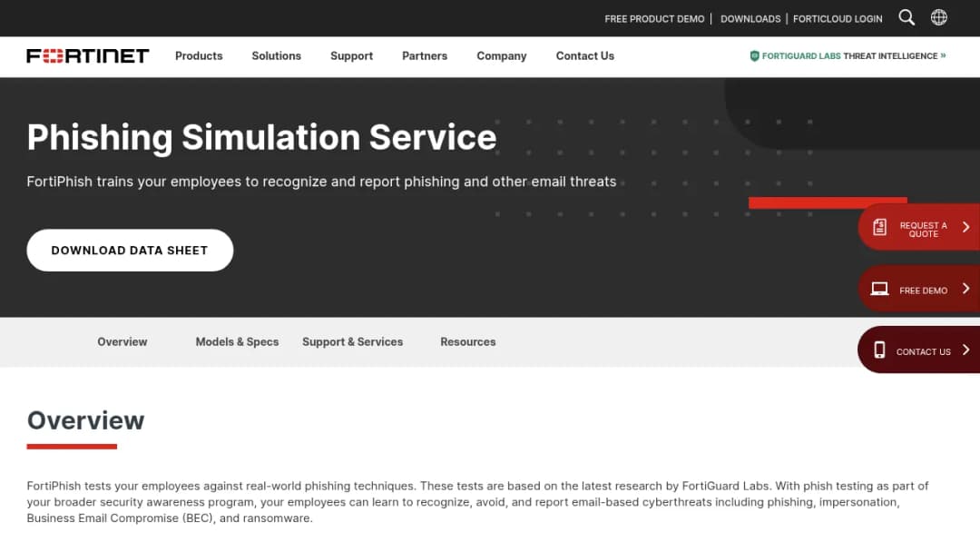Switch to the Models & Specs tab
This screenshot has height=552, width=980.
point(237,342)
